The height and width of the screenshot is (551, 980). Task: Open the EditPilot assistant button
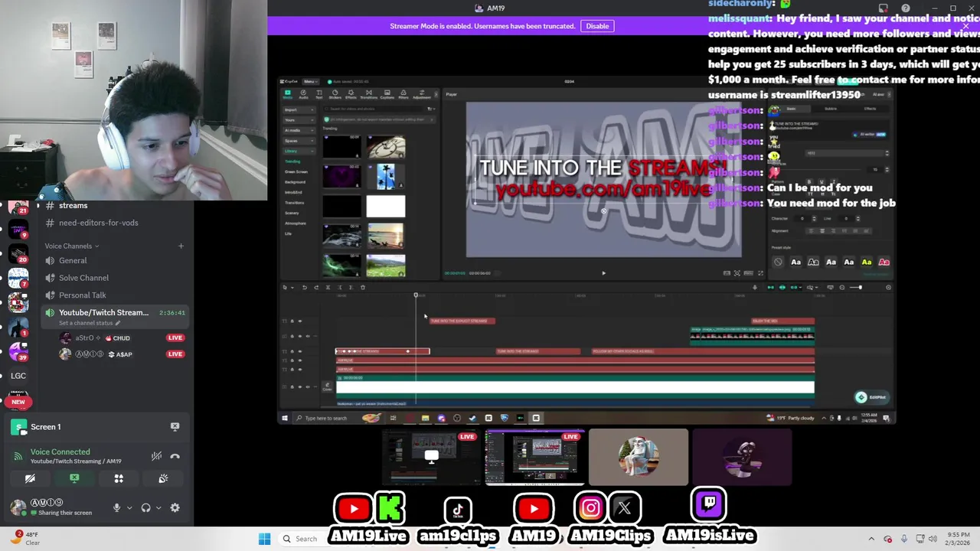click(871, 397)
